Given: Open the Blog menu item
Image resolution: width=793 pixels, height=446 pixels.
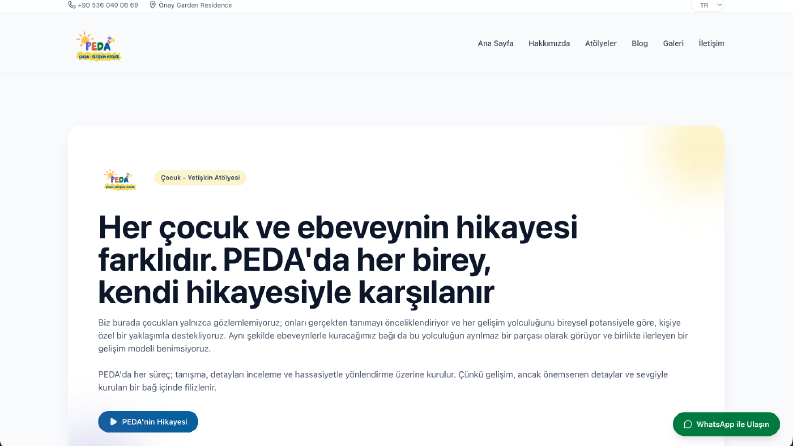Looking at the screenshot, I should pos(639,43).
